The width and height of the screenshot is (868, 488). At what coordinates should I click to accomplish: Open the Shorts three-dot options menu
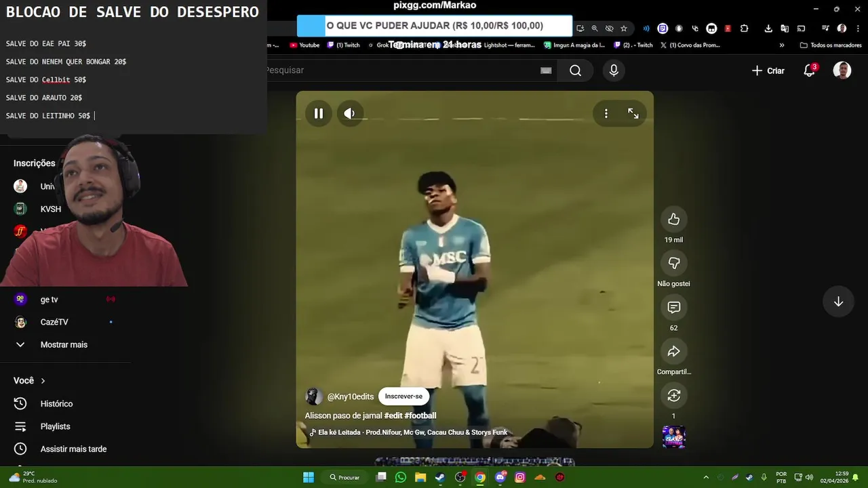pos(606,114)
